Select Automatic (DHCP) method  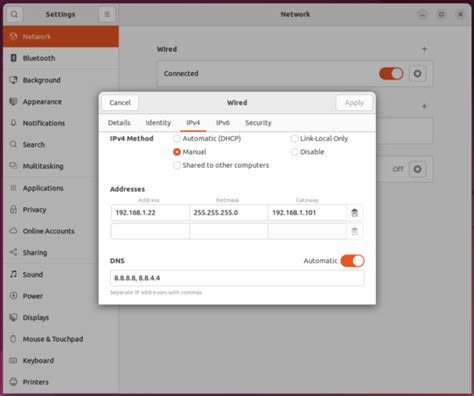pos(207,139)
